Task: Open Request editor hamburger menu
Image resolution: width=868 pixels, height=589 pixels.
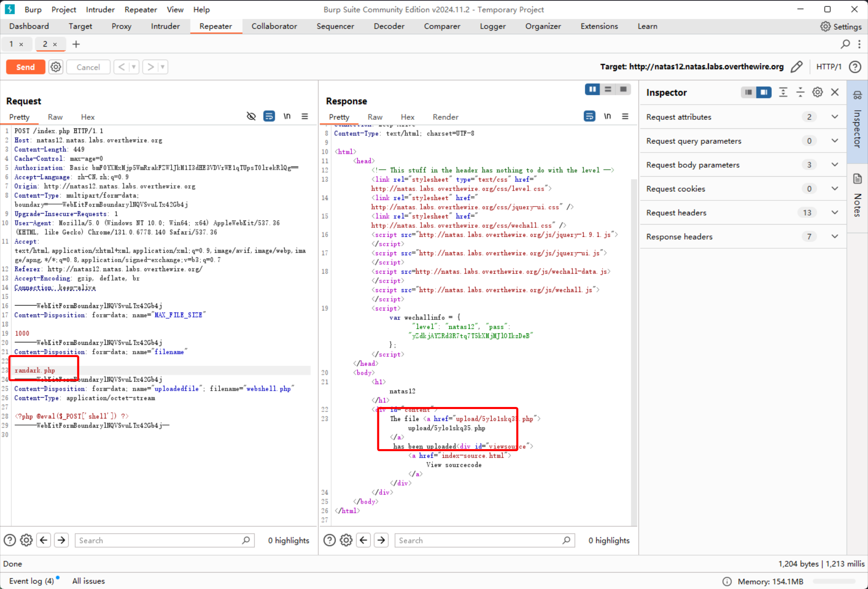Action: (x=305, y=117)
